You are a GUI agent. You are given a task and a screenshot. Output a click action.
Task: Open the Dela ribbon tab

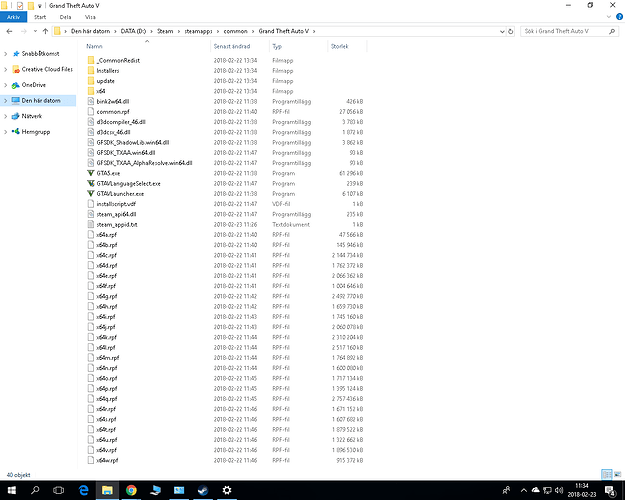coord(65,17)
